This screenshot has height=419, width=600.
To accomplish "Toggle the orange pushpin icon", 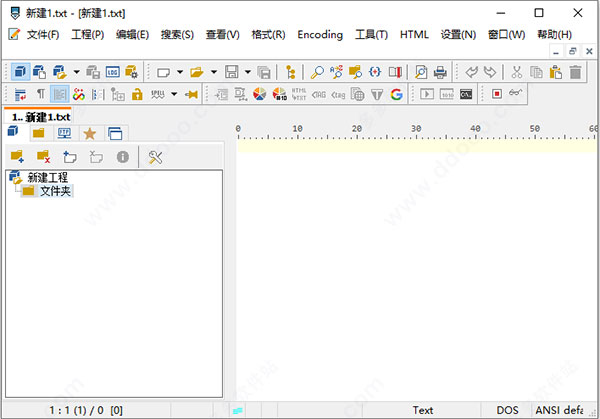I will click(191, 94).
